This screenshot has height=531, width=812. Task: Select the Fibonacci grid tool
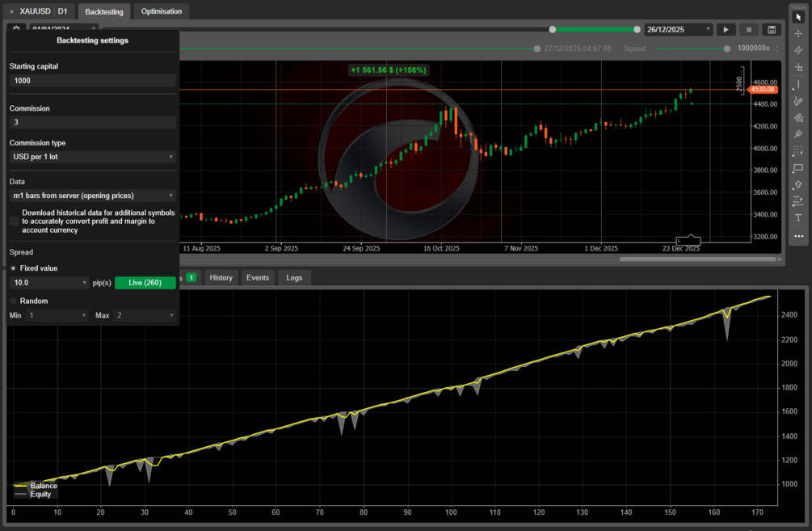coord(798,151)
